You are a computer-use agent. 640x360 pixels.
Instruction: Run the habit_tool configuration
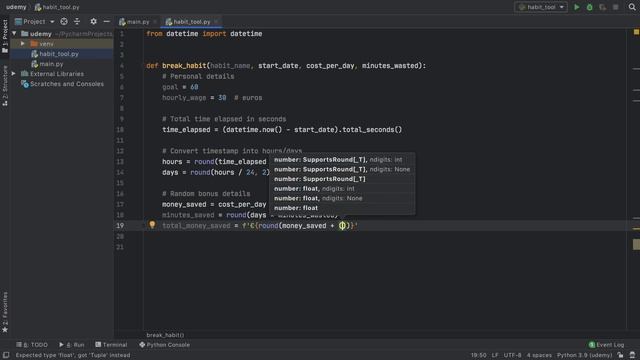click(x=576, y=7)
